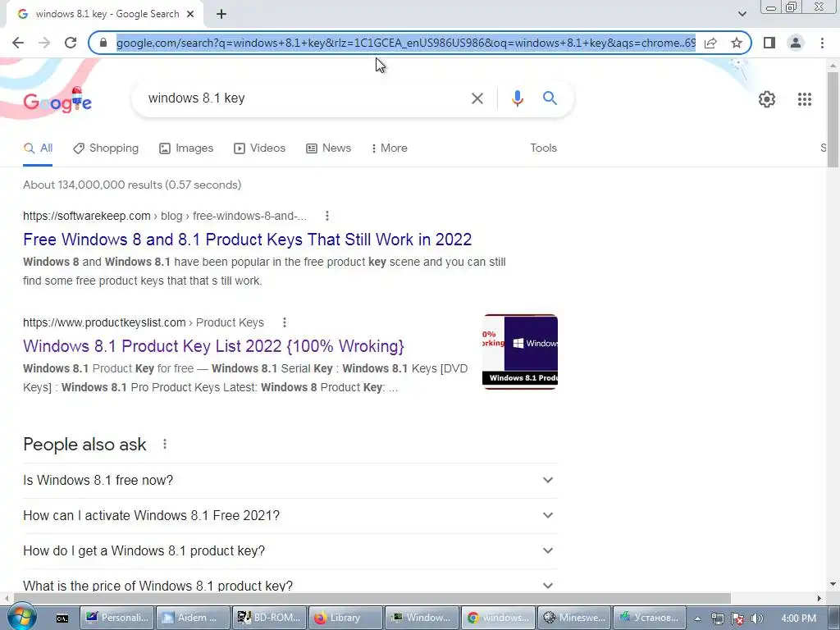Close the Google Search tab

pyautogui.click(x=190, y=14)
